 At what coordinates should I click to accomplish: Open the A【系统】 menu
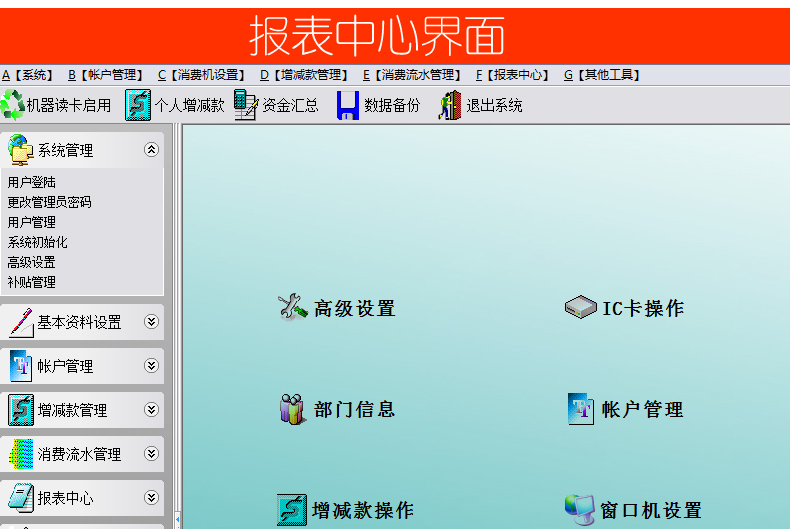(28, 75)
